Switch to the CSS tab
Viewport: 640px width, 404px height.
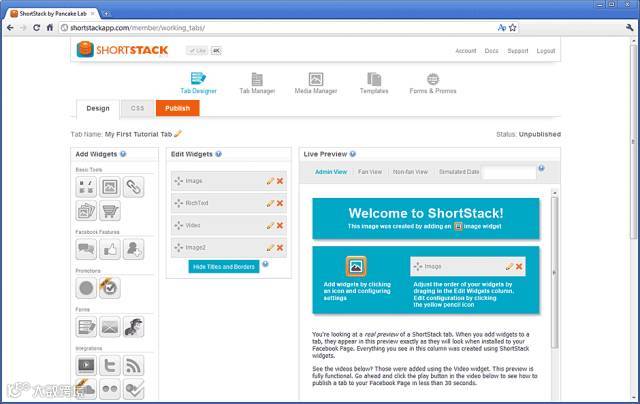(138, 108)
